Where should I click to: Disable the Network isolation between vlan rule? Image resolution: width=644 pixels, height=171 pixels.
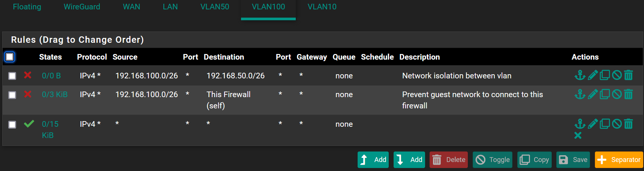617,75
